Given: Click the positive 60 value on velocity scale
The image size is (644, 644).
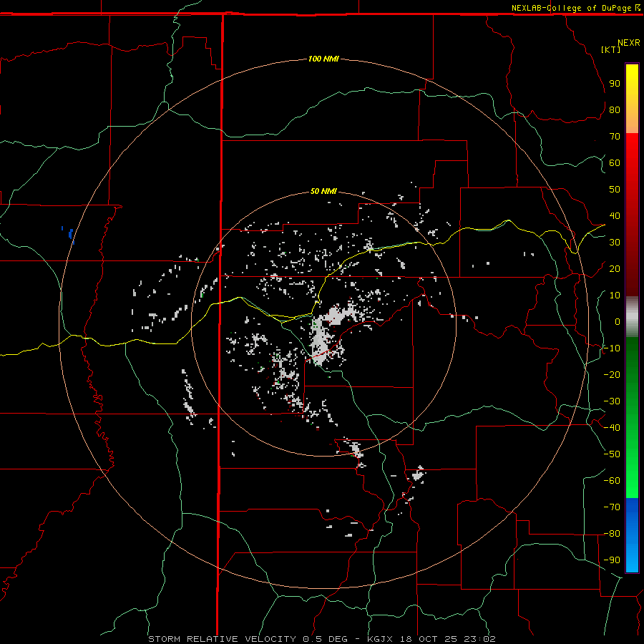Looking at the screenshot, I should point(615,162).
